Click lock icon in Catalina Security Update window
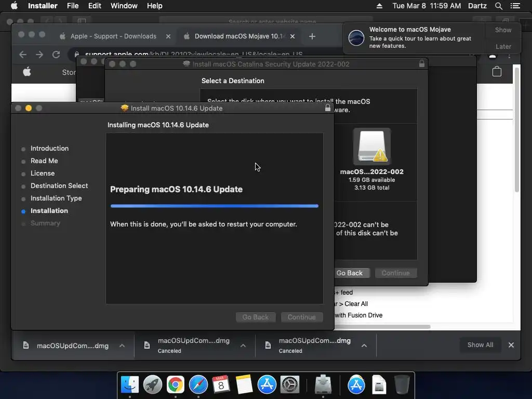This screenshot has height=399, width=532. pos(422,63)
